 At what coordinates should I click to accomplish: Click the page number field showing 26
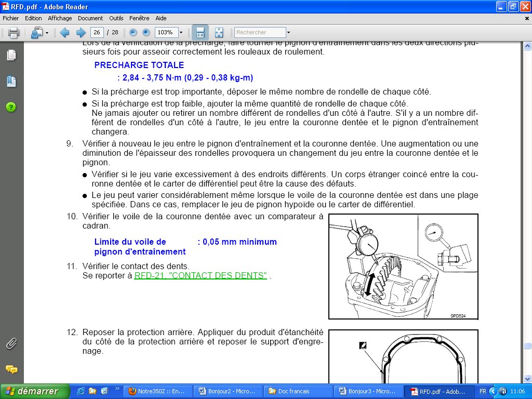97,32
